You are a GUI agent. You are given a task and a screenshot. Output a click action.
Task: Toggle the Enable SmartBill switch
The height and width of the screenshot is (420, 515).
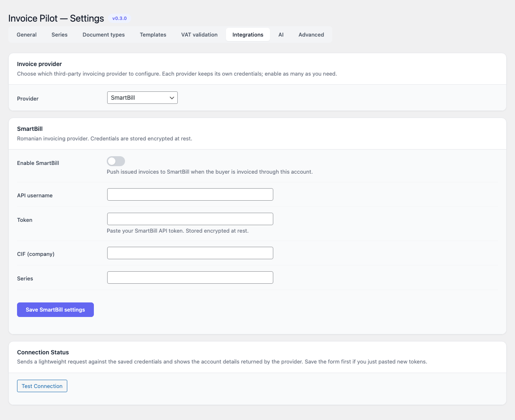coord(116,161)
